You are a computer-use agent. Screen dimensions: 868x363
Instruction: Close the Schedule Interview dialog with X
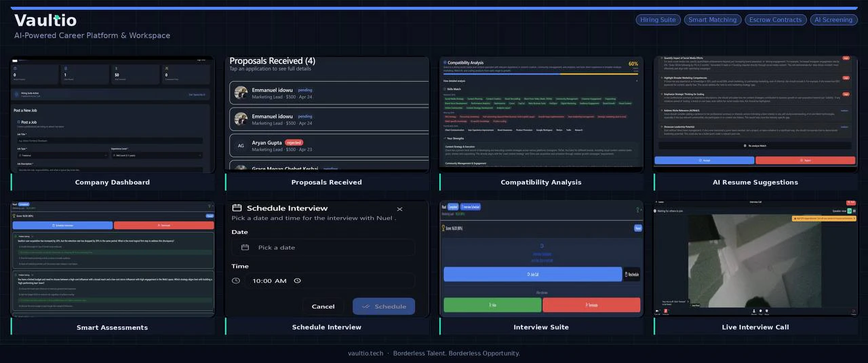399,209
